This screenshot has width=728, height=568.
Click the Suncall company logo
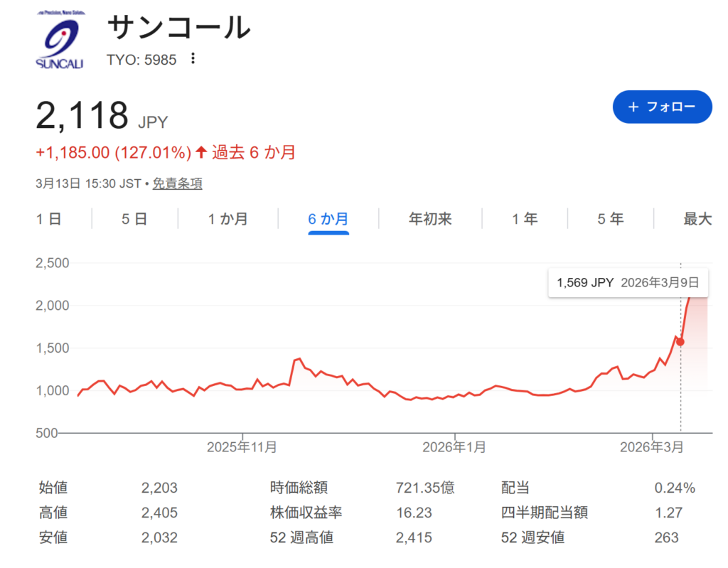pos(60,41)
